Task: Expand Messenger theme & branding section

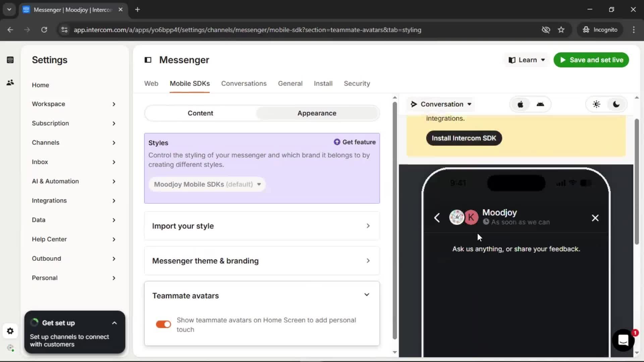Action: pos(262,261)
